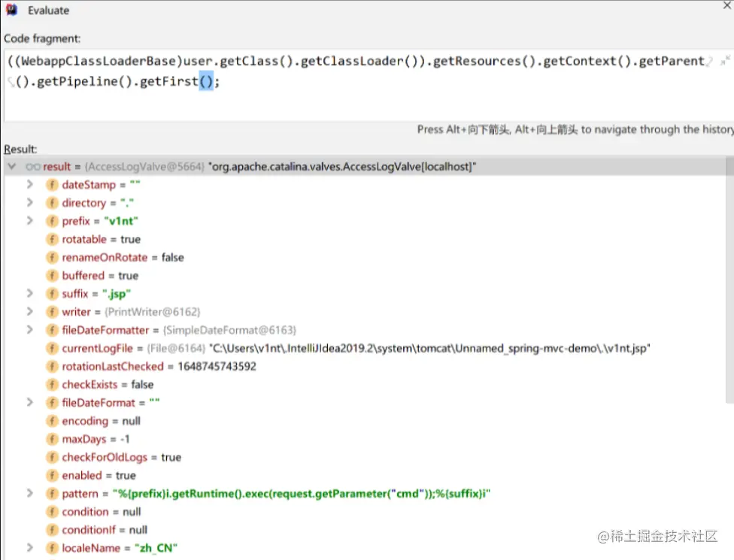The height and width of the screenshot is (560, 734).
Task: Click field icon next to checkForOldLogs
Action: (51, 457)
